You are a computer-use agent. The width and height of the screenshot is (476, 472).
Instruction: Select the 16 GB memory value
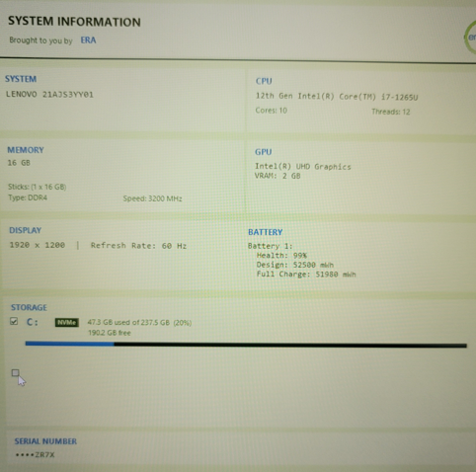coord(19,163)
